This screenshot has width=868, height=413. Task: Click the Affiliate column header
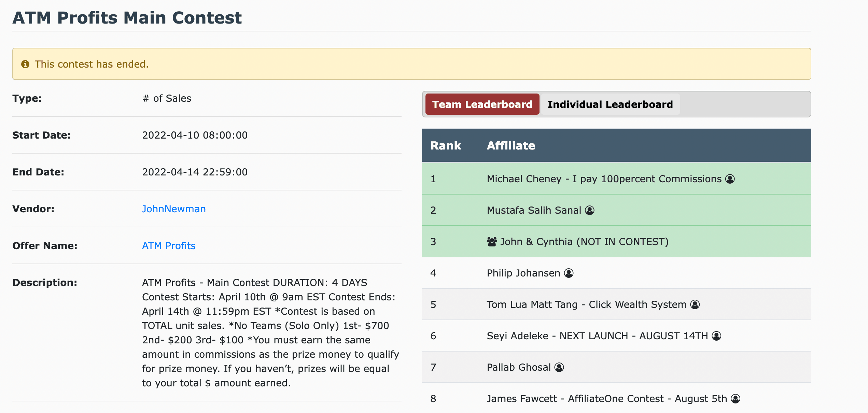click(511, 145)
